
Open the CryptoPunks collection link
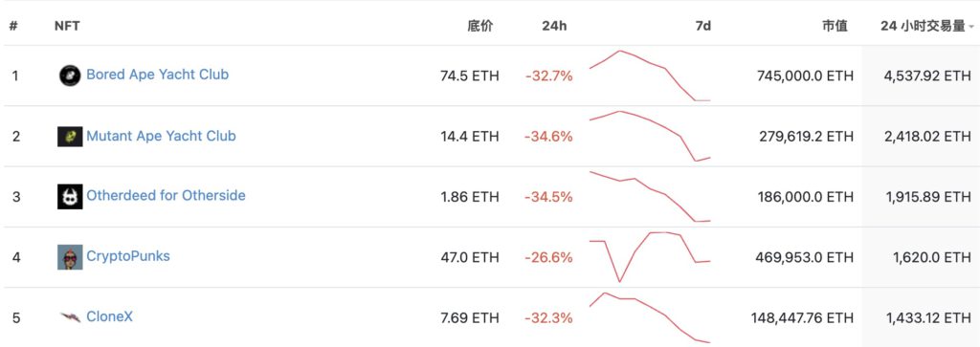(x=128, y=256)
